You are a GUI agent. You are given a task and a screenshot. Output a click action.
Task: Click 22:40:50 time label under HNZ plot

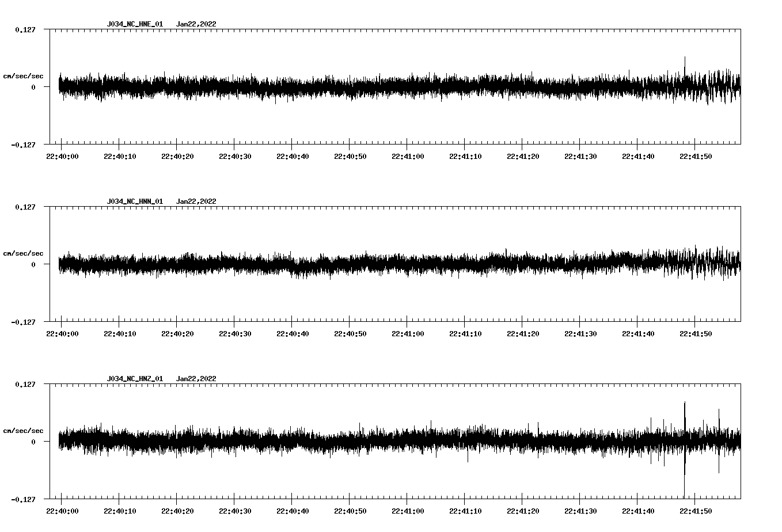click(x=350, y=511)
